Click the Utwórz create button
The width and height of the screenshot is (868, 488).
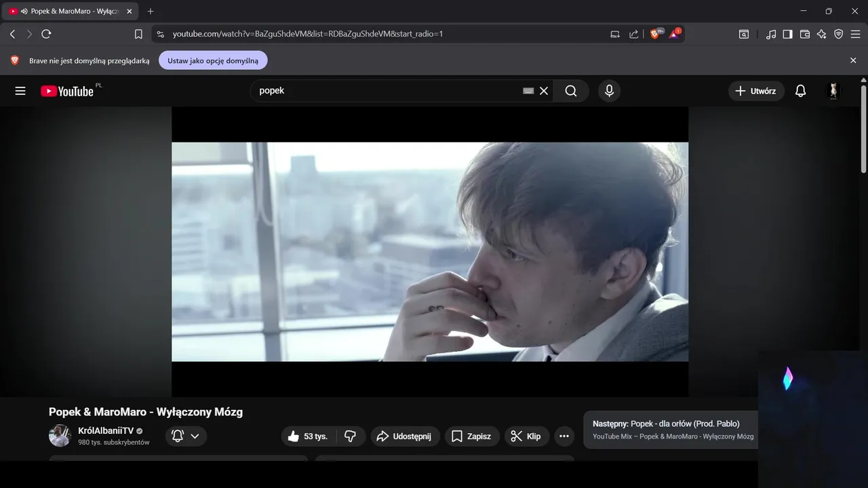(x=757, y=91)
